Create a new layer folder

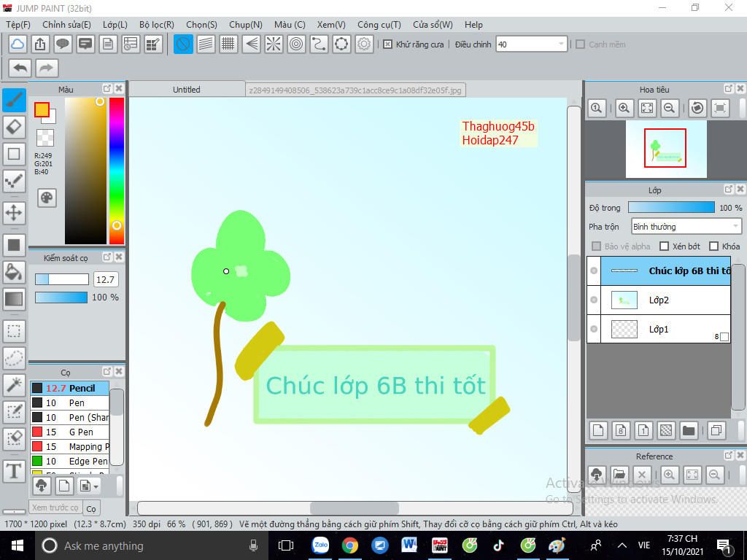point(689,430)
